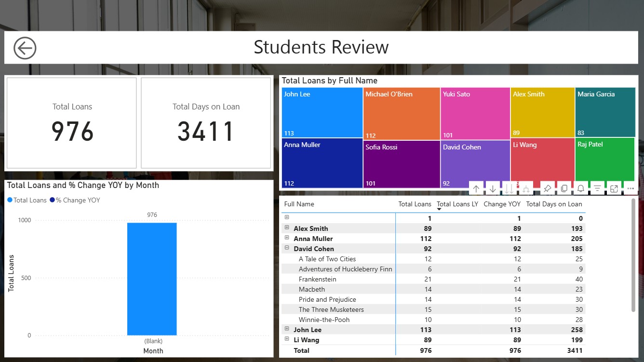Sort by Total Days on Loan column
Viewport: 644px width, 362px height.
(554, 204)
